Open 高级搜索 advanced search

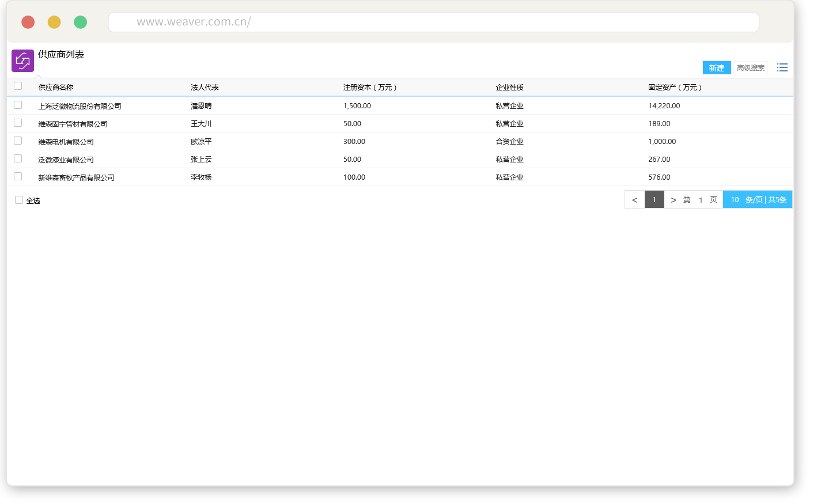750,68
